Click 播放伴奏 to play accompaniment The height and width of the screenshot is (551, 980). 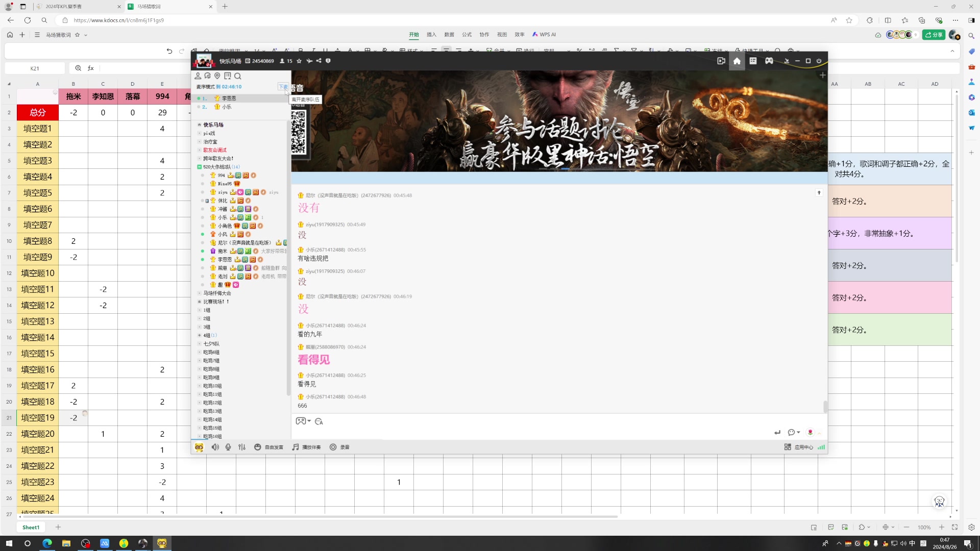click(306, 447)
